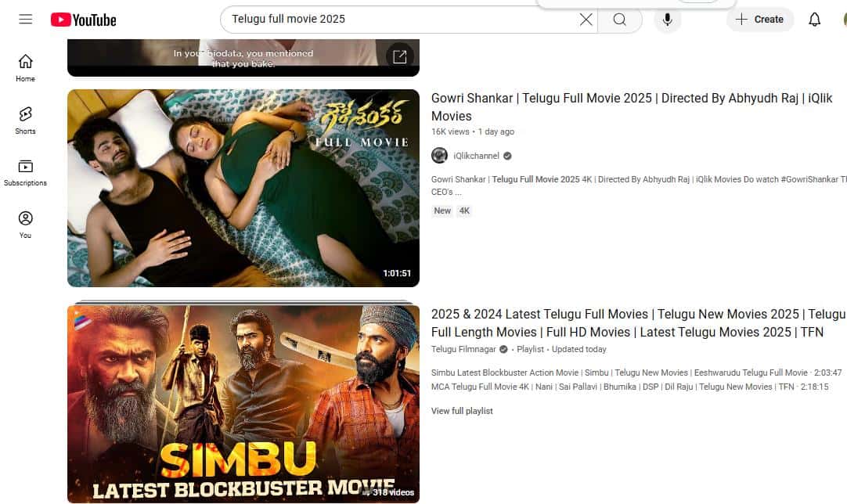
Task: Click the New badge on Gowri Shankar result
Action: coord(442,211)
